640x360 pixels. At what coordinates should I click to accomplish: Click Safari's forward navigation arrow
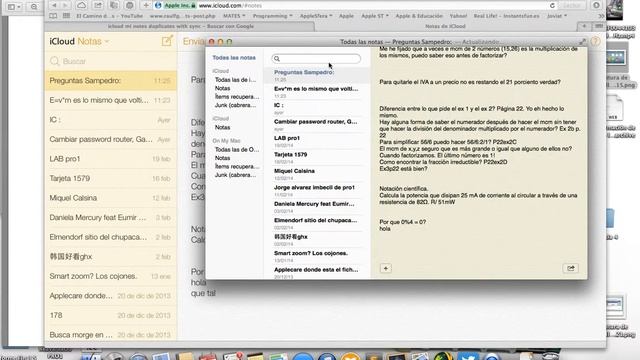[x=64, y=5]
